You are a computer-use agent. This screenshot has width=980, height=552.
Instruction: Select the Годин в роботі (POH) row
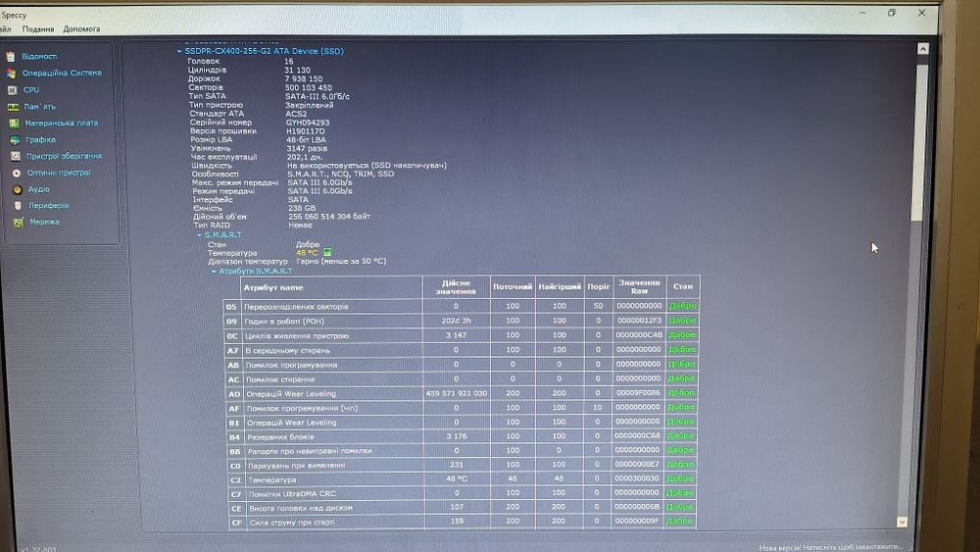(462, 321)
